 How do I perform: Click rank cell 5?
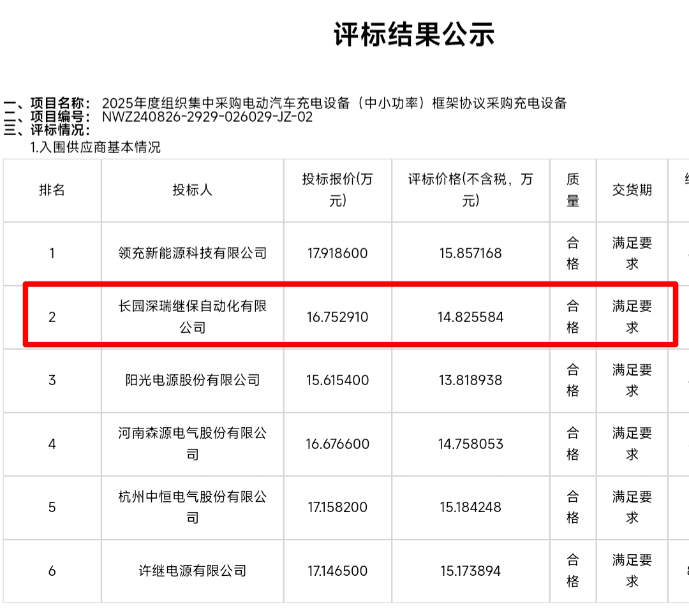click(52, 508)
